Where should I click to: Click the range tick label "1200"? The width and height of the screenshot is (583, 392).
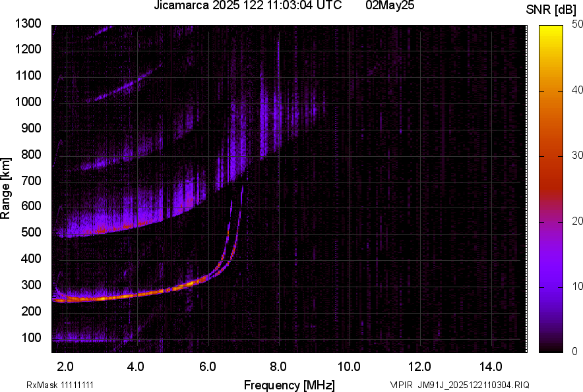tap(28, 49)
